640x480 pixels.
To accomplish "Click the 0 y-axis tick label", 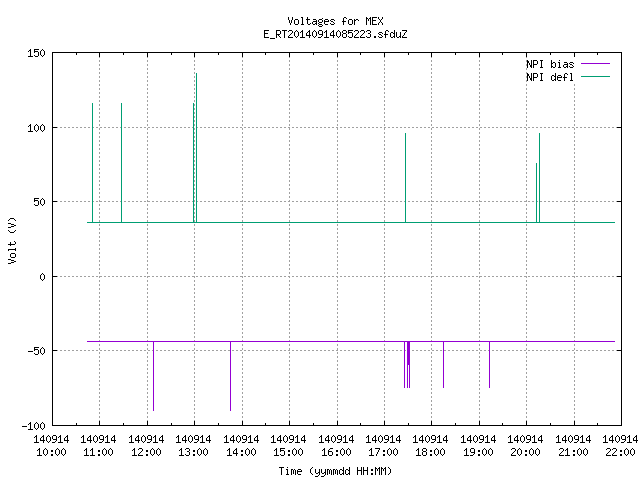I will tap(42, 277).
